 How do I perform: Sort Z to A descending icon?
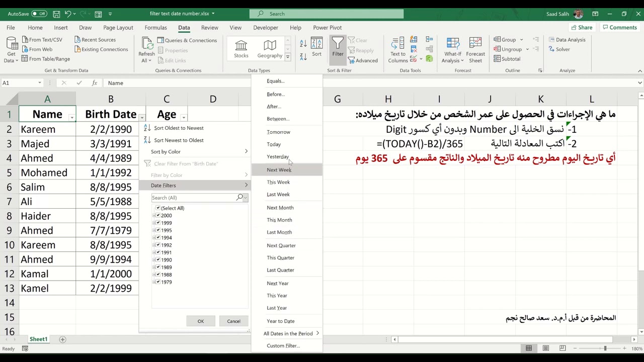tap(303, 56)
